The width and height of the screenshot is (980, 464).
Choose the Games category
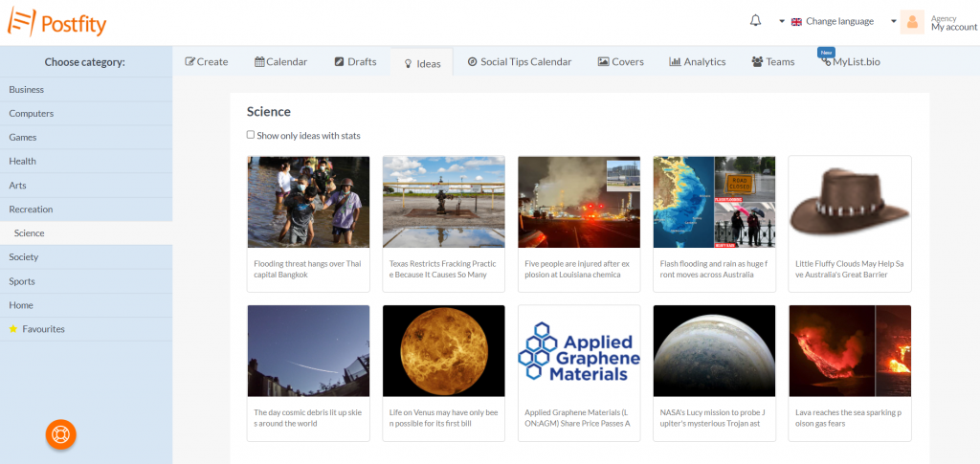point(86,138)
